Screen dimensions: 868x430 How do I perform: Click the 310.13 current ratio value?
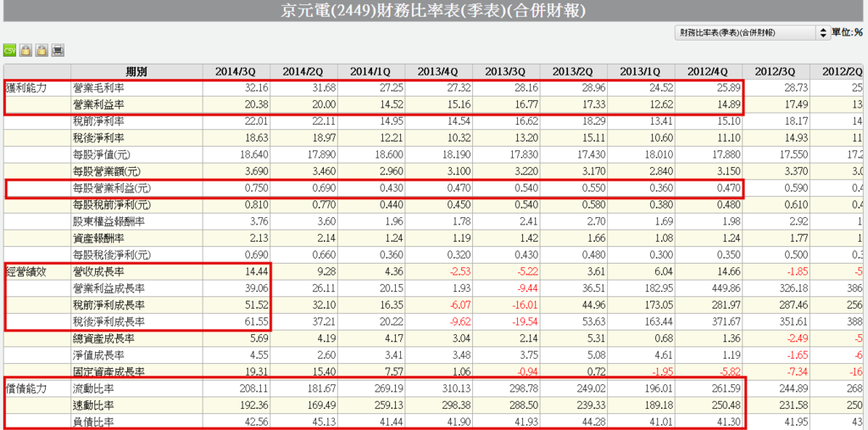pos(458,388)
